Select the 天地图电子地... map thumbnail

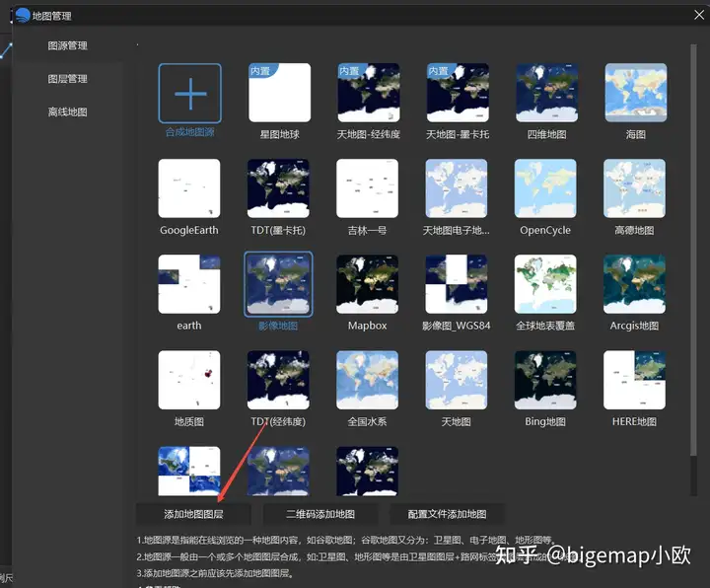coord(457,188)
